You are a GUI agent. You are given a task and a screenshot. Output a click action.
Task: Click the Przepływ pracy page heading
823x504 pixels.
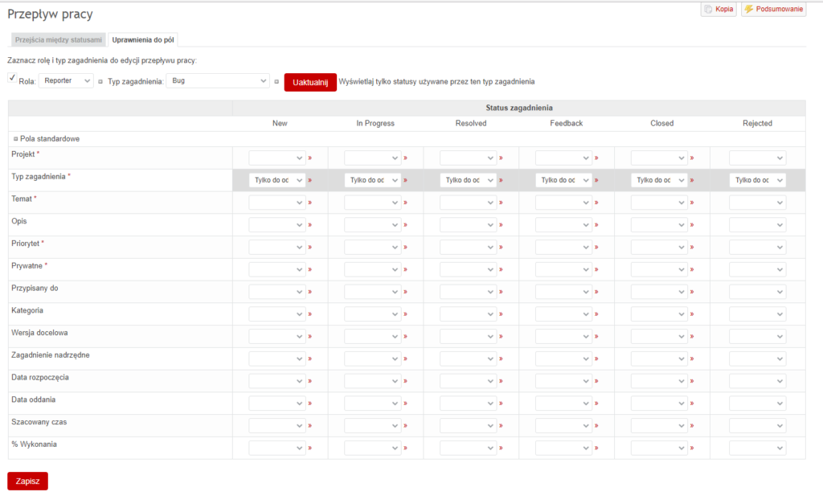coord(50,14)
